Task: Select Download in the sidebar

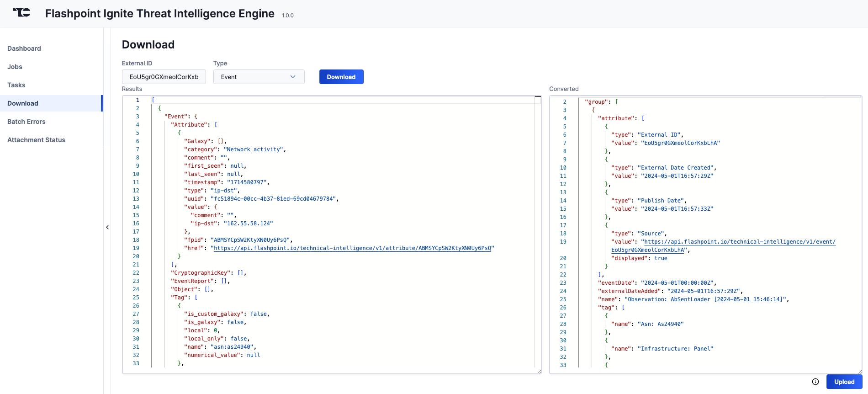Action: (x=51, y=103)
